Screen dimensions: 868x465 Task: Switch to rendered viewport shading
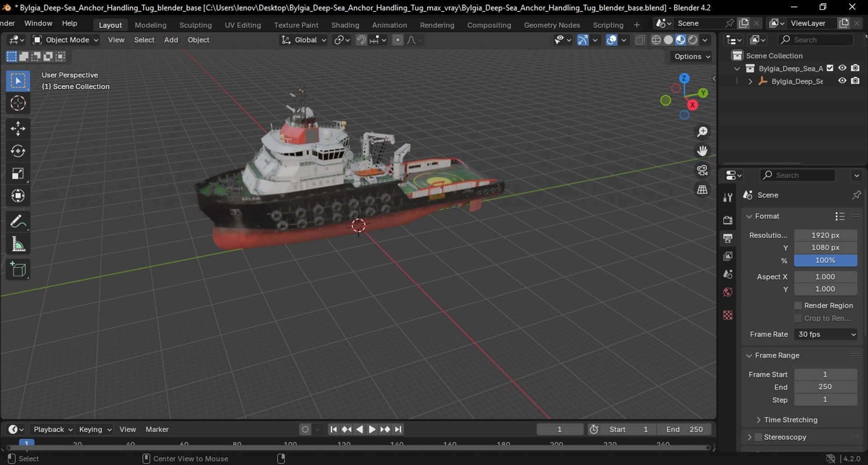(x=693, y=40)
